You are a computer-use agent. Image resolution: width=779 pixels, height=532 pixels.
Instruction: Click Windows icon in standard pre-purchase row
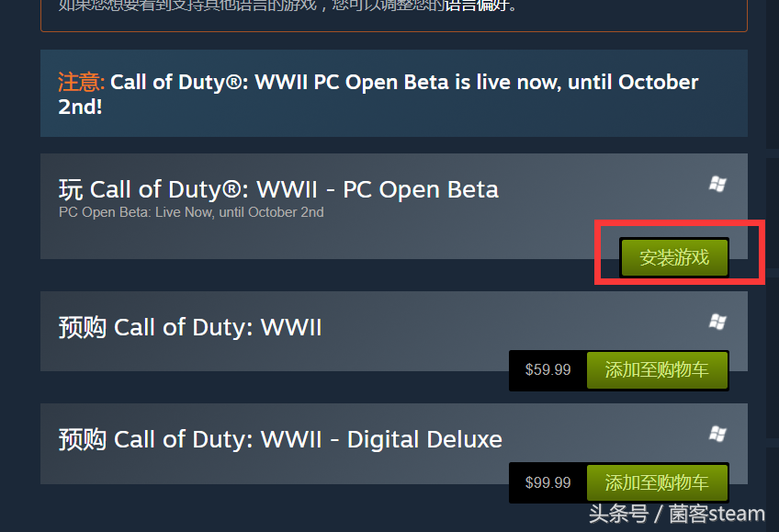pos(717,322)
